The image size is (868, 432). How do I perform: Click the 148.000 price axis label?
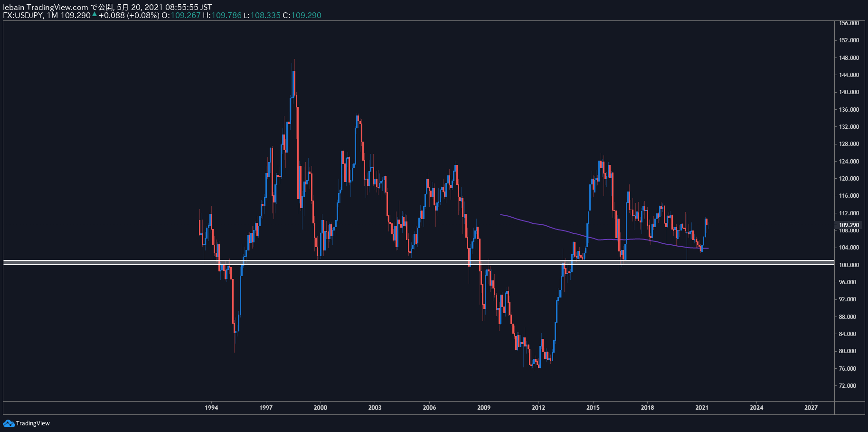[849, 58]
